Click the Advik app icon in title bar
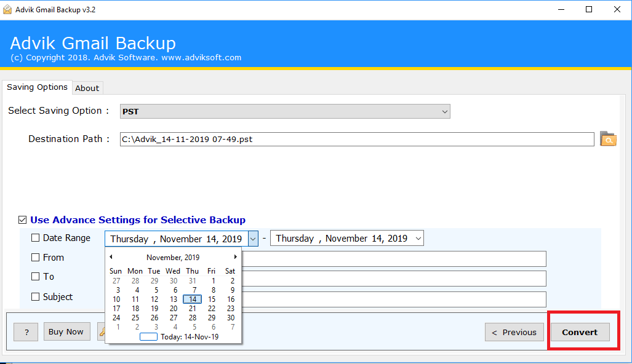The height and width of the screenshot is (364, 632). (7, 10)
